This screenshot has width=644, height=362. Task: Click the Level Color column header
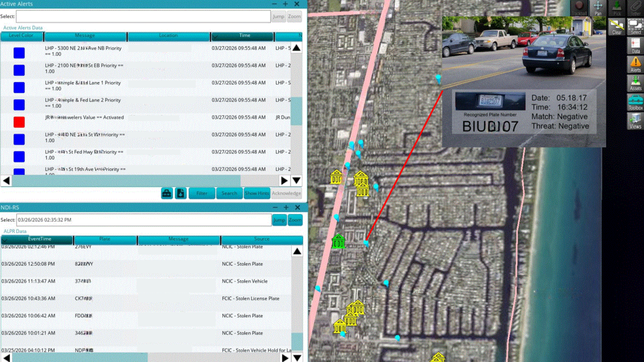tap(21, 36)
